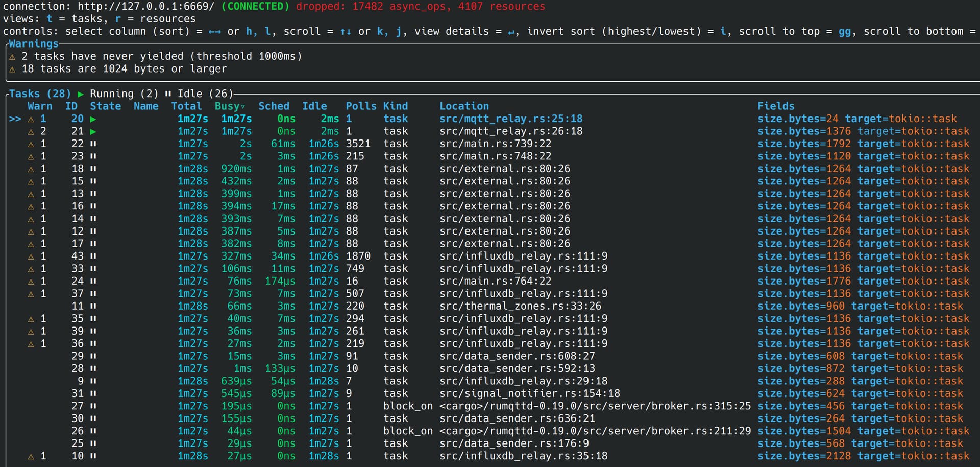The image size is (980, 467).
Task: Click the '>>' selected row marker
Action: pyautogui.click(x=15, y=119)
